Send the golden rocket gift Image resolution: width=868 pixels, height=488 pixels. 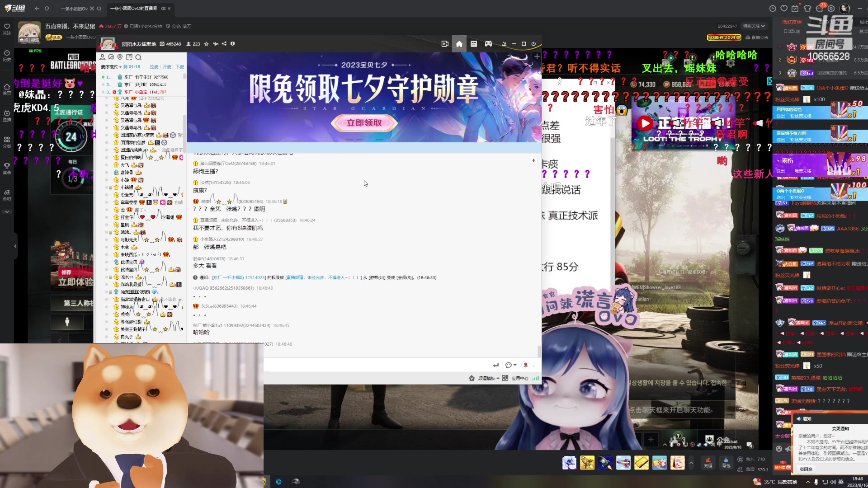tap(587, 463)
